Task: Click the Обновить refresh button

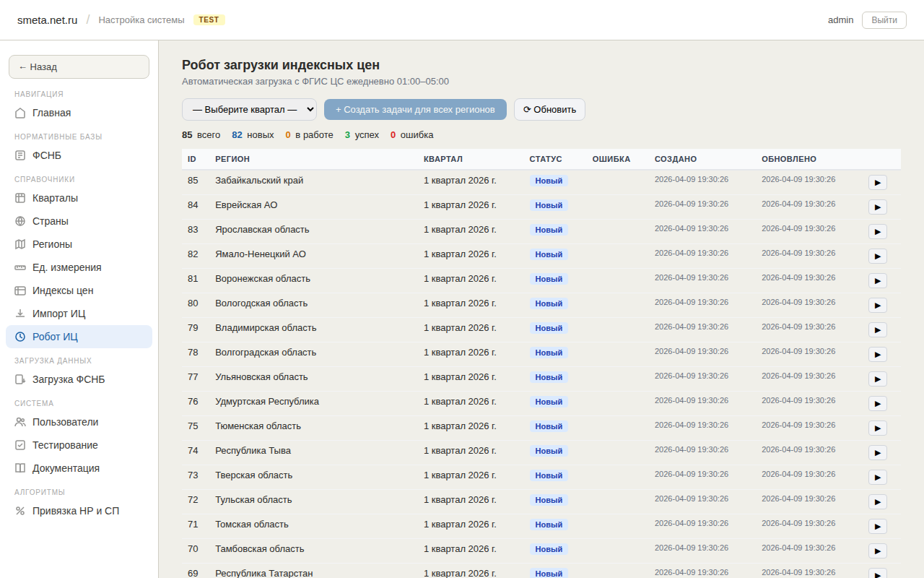Action: 549,109
